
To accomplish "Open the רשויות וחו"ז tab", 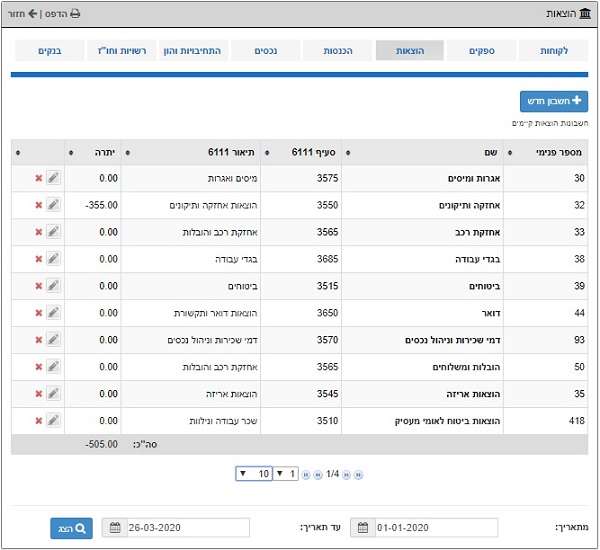I will tap(122, 51).
